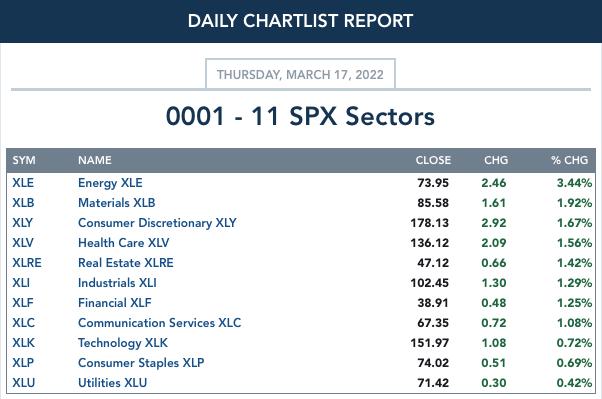This screenshot has width=602, height=399.
Task: Open Real Estate XLRE link
Action: 126,263
